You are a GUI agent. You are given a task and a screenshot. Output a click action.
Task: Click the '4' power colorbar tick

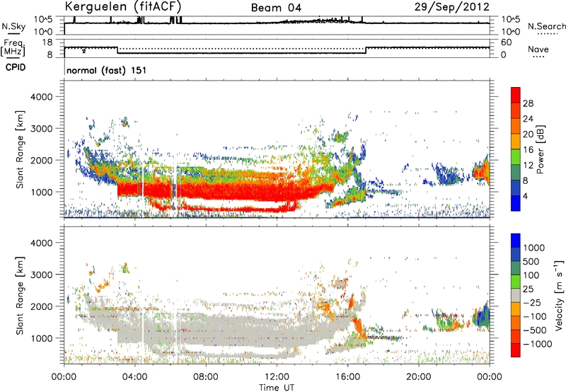click(525, 196)
